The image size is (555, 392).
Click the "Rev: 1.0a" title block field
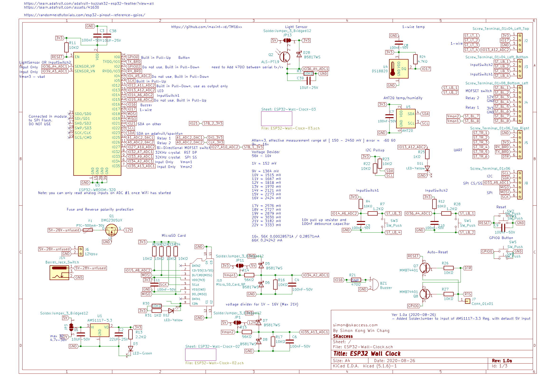pos(502,361)
